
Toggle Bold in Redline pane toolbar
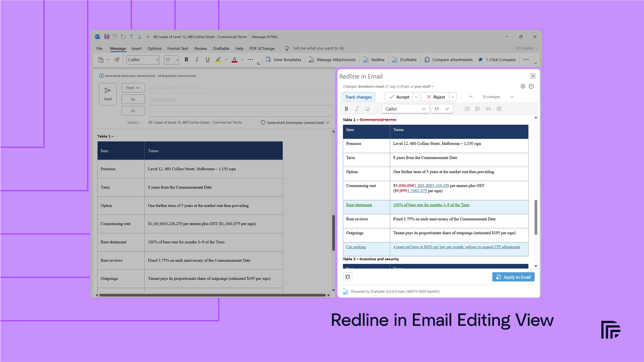tap(346, 109)
